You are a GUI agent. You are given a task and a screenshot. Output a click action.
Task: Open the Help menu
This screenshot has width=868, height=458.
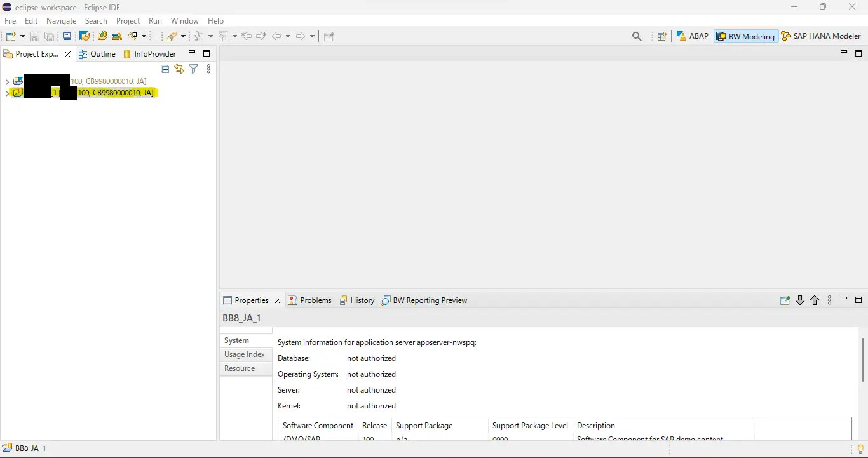point(216,21)
